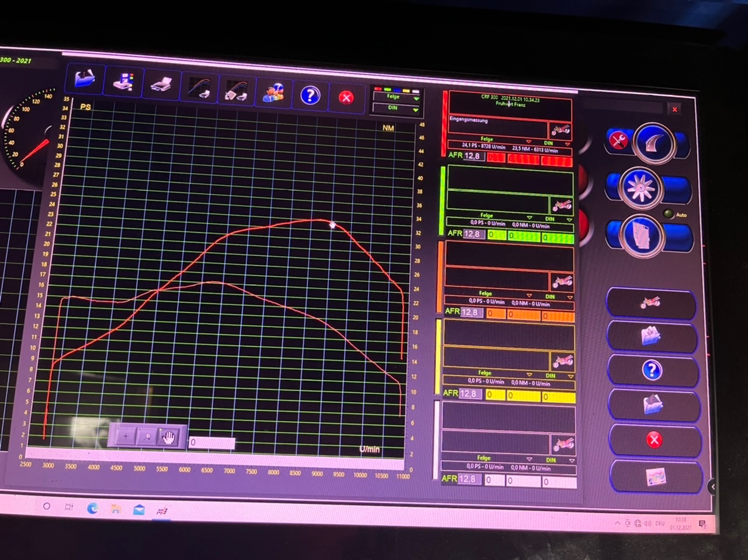Toggle the Auto indicator light
The width and height of the screenshot is (748, 560).
(668, 215)
